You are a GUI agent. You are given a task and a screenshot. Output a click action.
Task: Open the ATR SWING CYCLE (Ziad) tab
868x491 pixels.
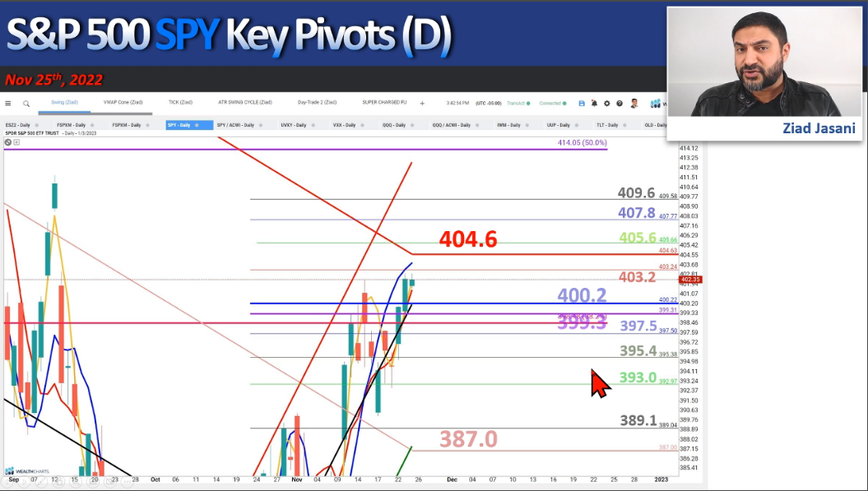click(245, 103)
